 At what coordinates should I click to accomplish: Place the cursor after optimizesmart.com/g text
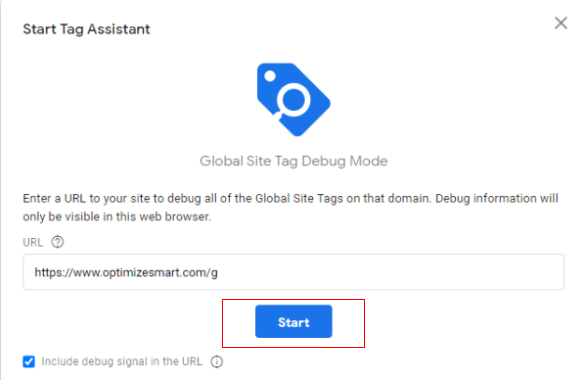[x=218, y=273]
